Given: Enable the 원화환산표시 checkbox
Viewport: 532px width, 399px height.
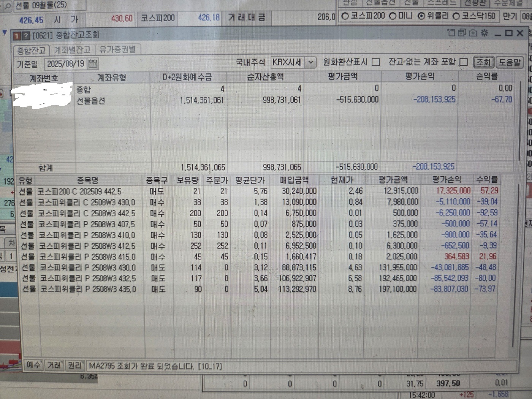Looking at the screenshot, I should (x=376, y=62).
